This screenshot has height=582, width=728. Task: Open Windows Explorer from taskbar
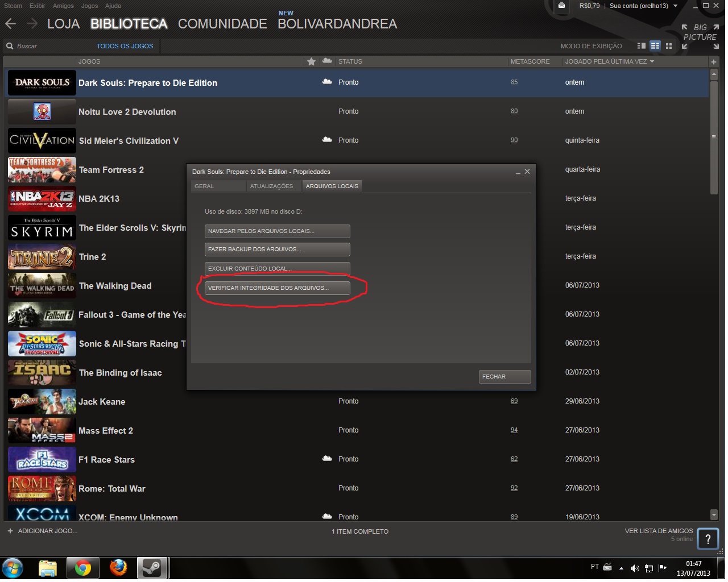[x=48, y=568]
